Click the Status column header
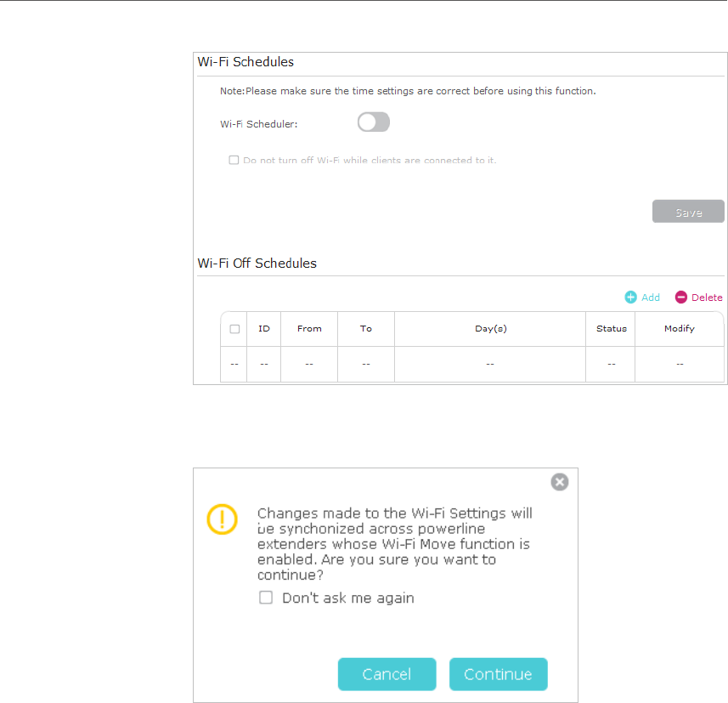This screenshot has width=728, height=703. coord(611,328)
